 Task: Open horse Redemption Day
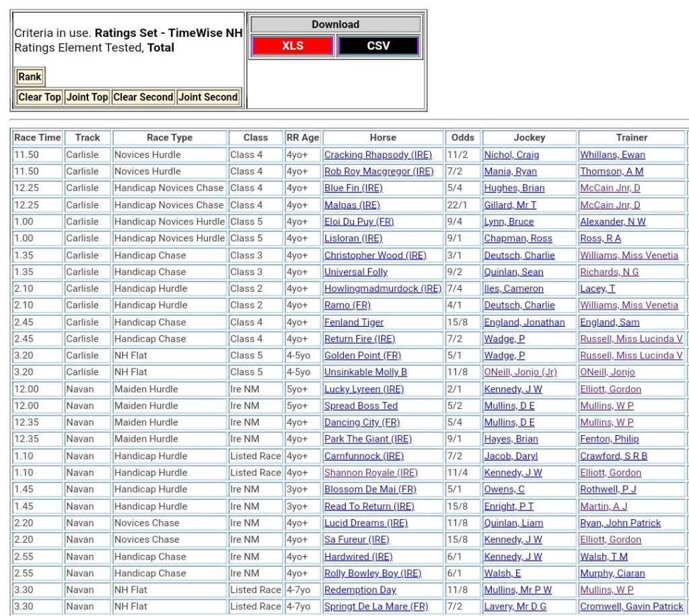click(x=360, y=590)
